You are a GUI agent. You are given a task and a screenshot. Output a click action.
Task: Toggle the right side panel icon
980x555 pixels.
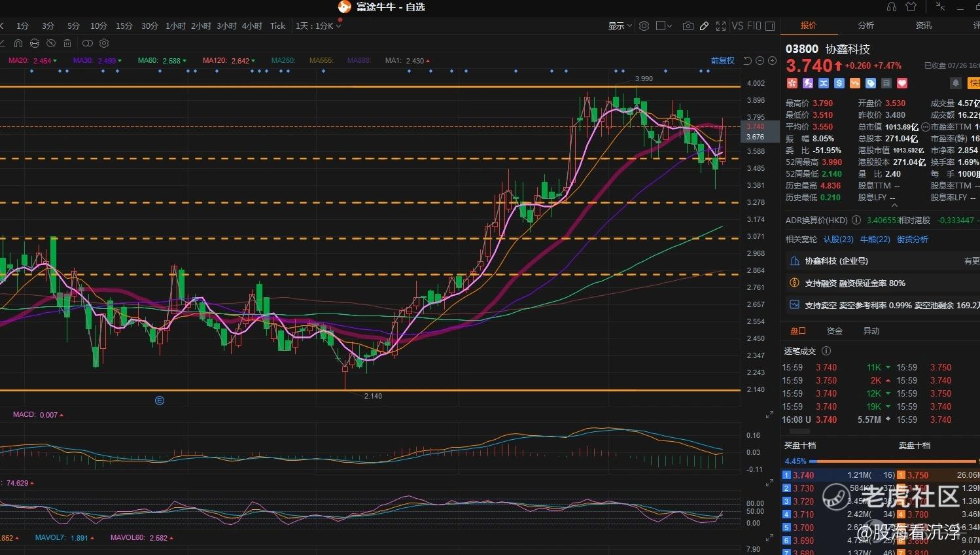[x=770, y=26]
